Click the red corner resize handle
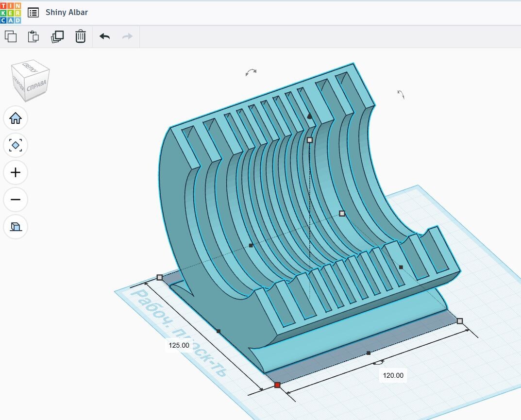This screenshot has height=420, width=521. coord(277,385)
